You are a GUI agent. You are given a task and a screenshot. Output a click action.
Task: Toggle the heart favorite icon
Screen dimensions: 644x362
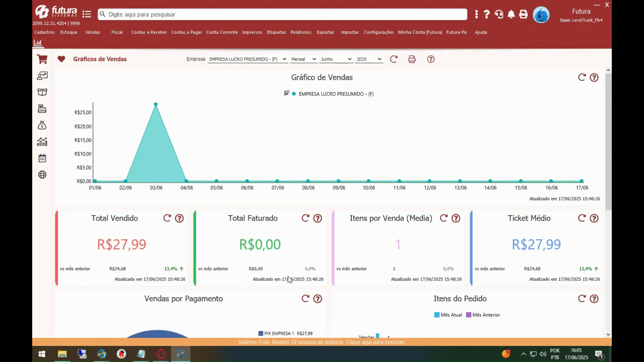point(61,59)
